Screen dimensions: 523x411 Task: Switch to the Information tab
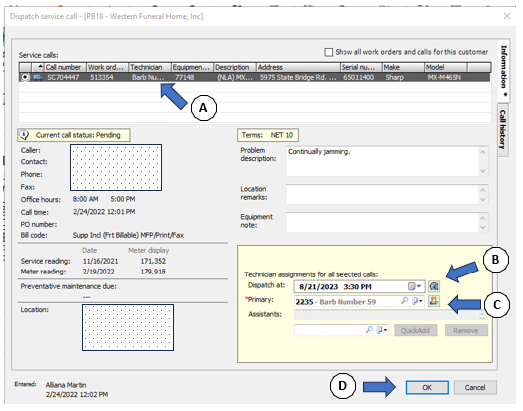504,70
